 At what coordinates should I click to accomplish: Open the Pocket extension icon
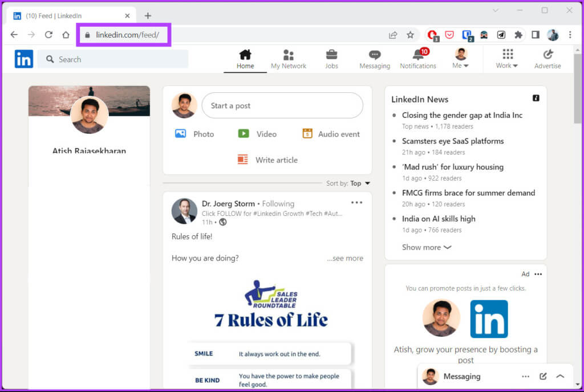tap(449, 35)
